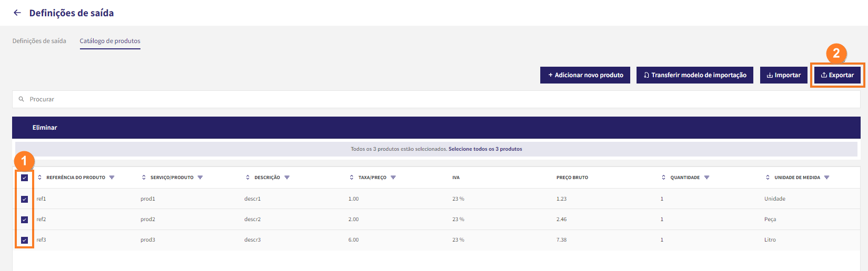The image size is (868, 271).
Task: Click the ref3 reference cell
Action: (42, 240)
